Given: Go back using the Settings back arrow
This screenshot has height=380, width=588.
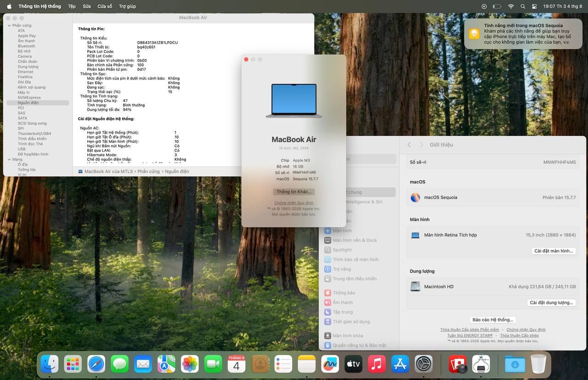Looking at the screenshot, I should 409,145.
